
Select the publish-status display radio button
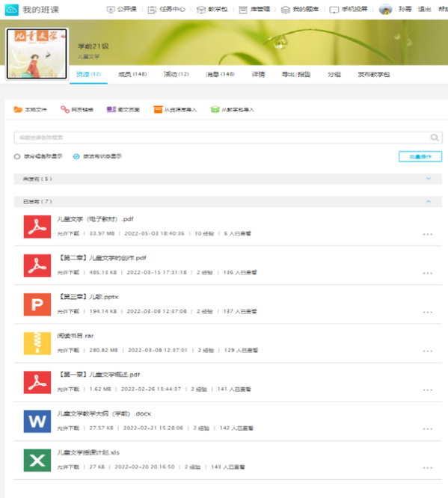pos(76,156)
